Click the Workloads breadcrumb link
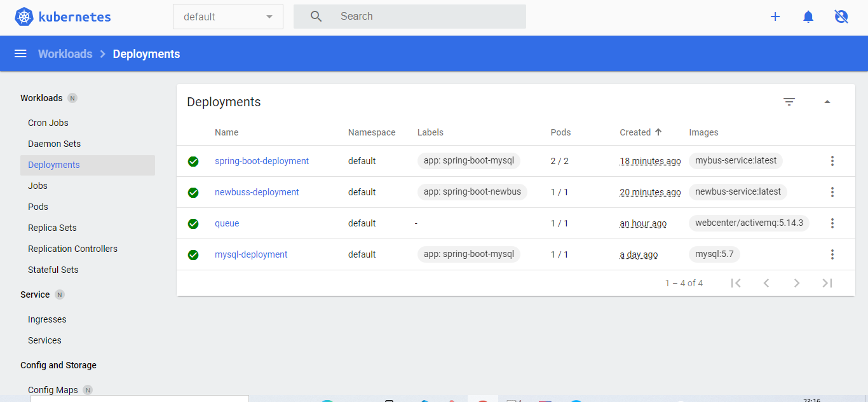Screen dimensions: 868x402 pos(65,53)
